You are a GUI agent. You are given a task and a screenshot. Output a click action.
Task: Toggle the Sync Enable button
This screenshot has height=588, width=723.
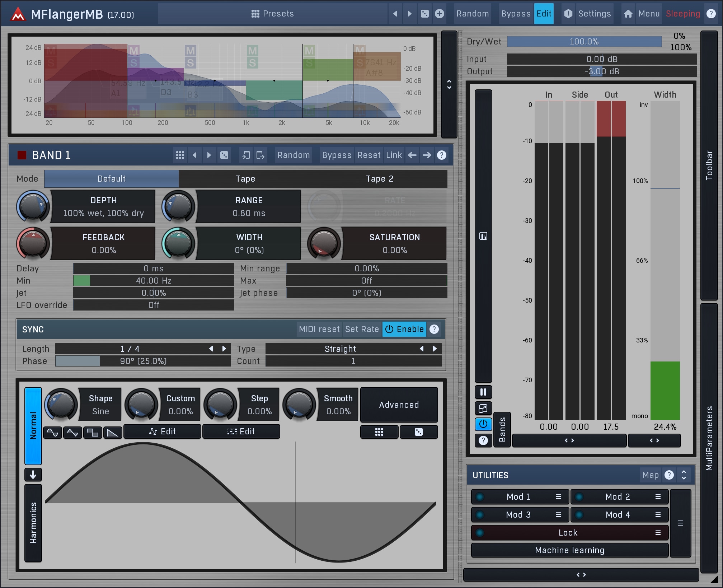coord(404,329)
